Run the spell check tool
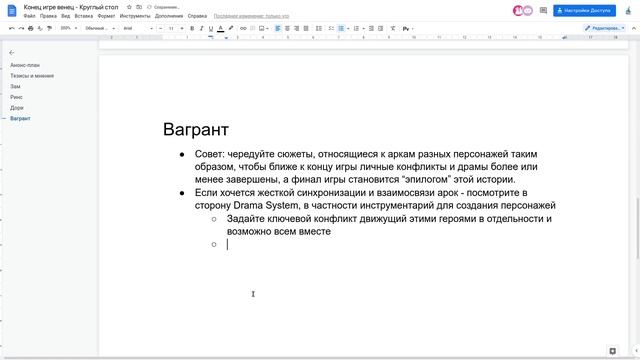Screen dimensions: 640x360 40,28
